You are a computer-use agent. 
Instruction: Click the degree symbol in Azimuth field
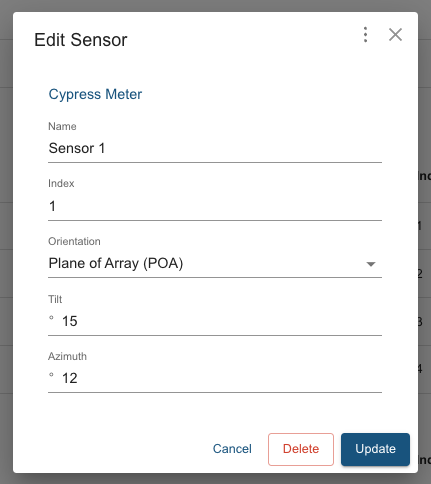51,375
